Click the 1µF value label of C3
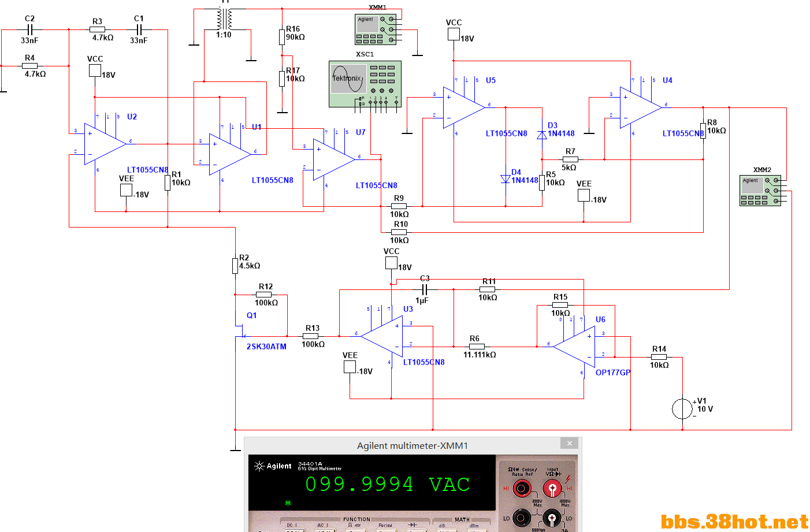The width and height of the screenshot is (810, 532). click(x=422, y=300)
